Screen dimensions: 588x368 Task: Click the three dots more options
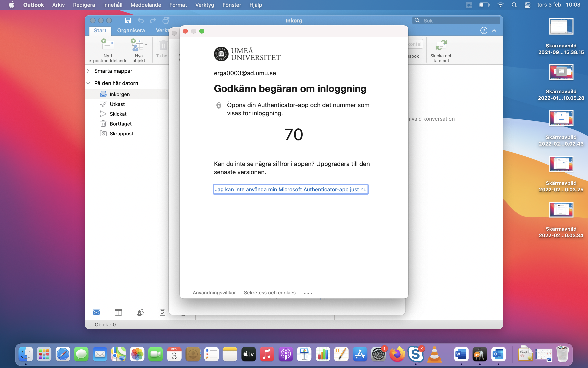pos(308,293)
